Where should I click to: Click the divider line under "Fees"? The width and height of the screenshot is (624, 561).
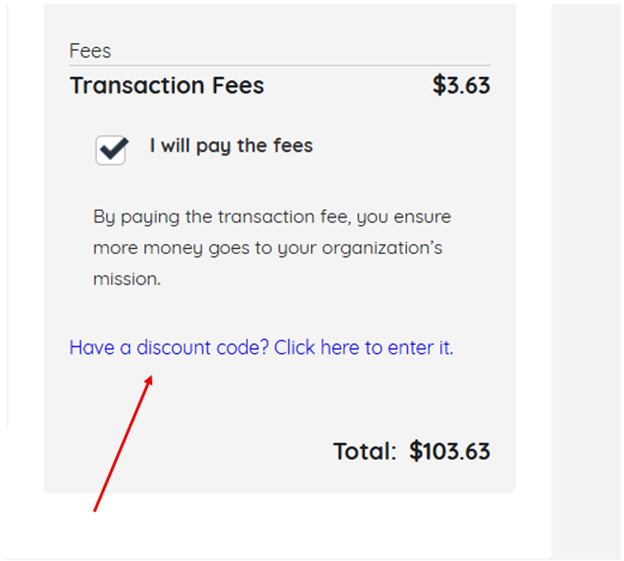(280, 66)
